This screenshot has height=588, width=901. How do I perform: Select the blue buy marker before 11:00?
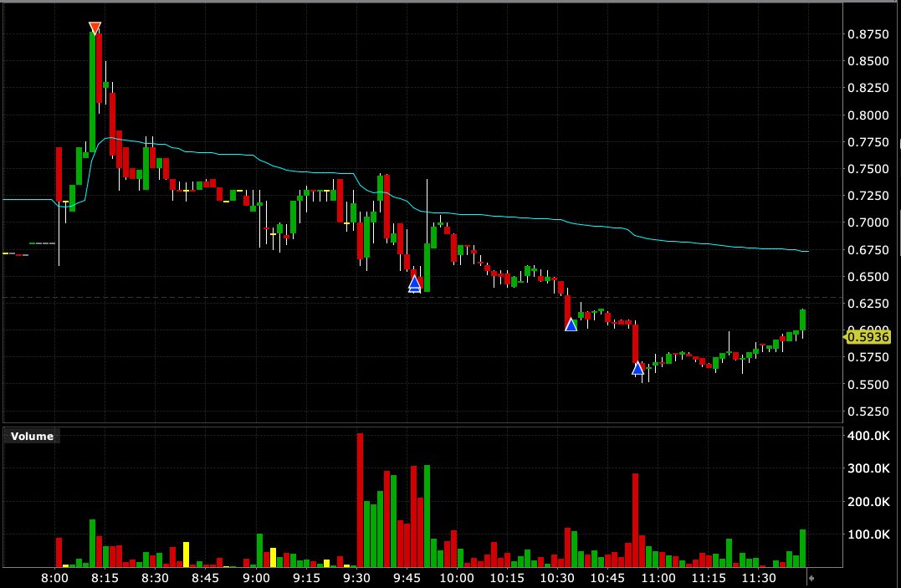coord(637,368)
